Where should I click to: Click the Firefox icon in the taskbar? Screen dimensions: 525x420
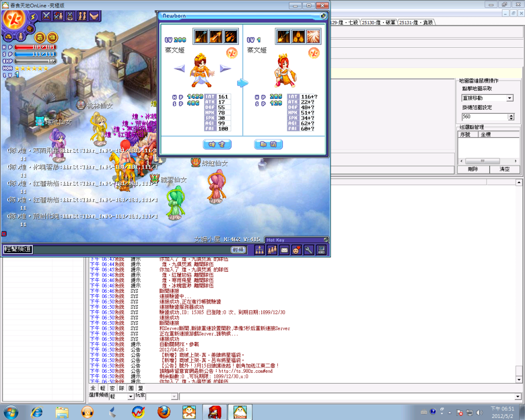[164, 411]
